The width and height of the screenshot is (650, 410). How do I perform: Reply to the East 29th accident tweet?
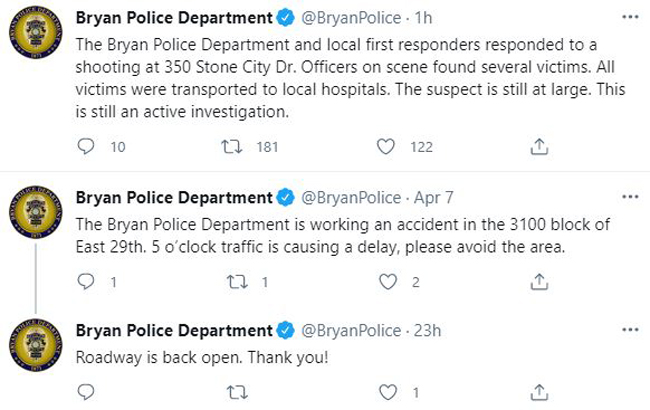pos(86,282)
